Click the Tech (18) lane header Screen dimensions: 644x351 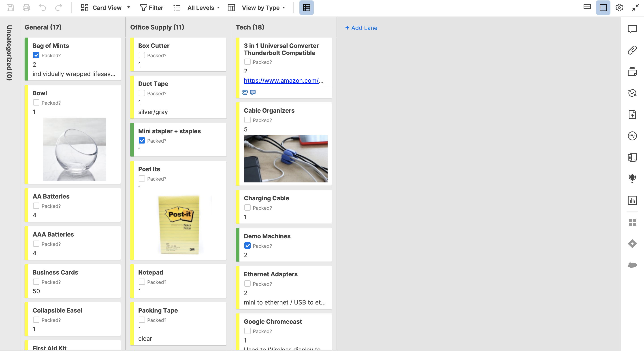click(250, 27)
